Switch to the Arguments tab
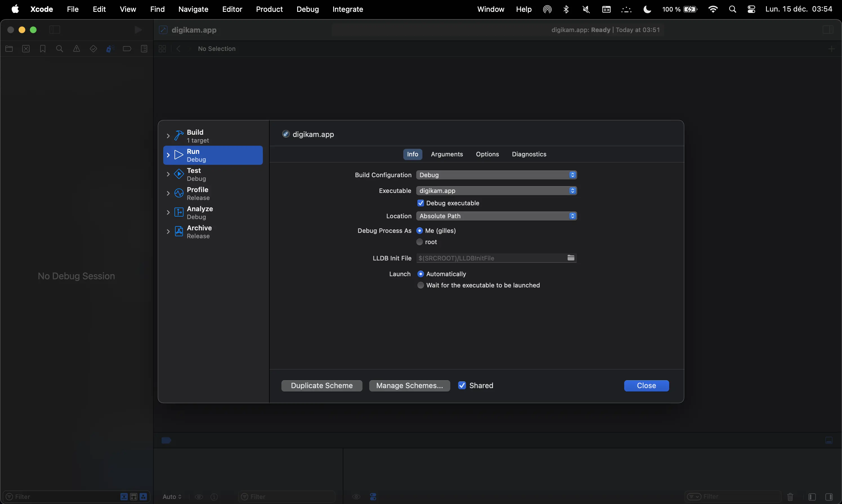The width and height of the screenshot is (842, 504). tap(447, 154)
